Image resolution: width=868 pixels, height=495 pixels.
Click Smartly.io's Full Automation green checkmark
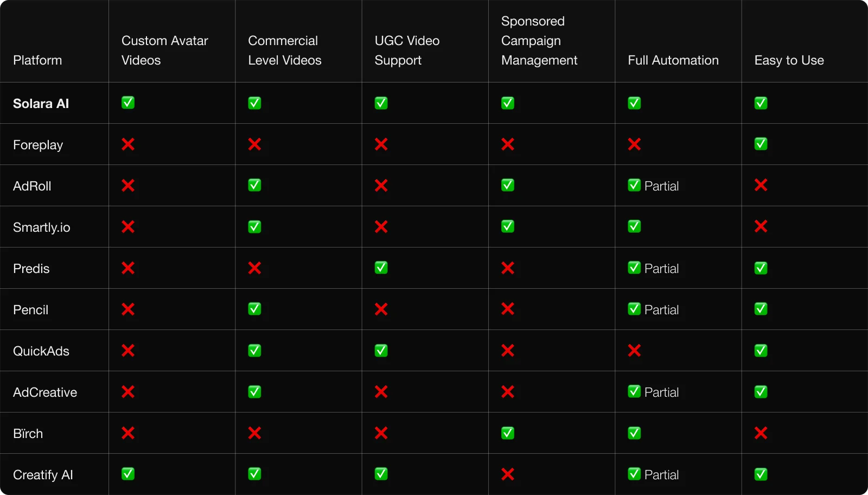[x=634, y=226]
